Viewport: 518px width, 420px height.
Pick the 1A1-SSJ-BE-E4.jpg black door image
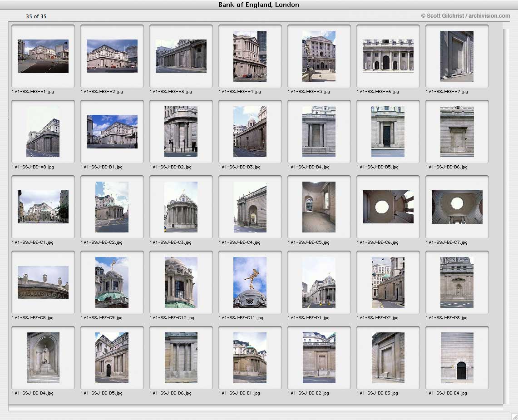pyautogui.click(x=457, y=357)
